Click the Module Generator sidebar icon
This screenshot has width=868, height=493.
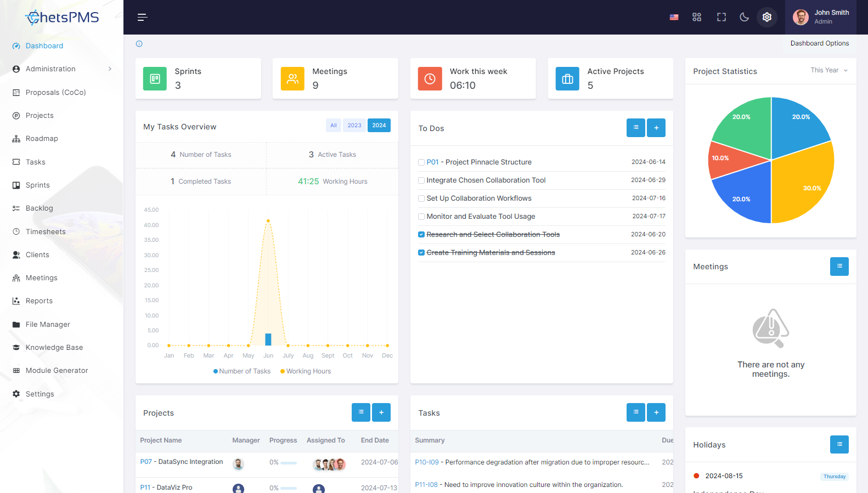(16, 371)
